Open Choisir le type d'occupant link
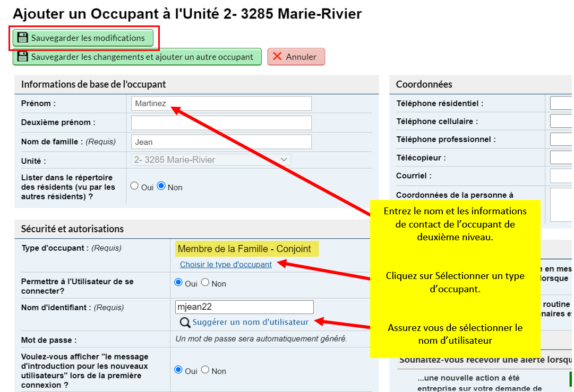 226,264
